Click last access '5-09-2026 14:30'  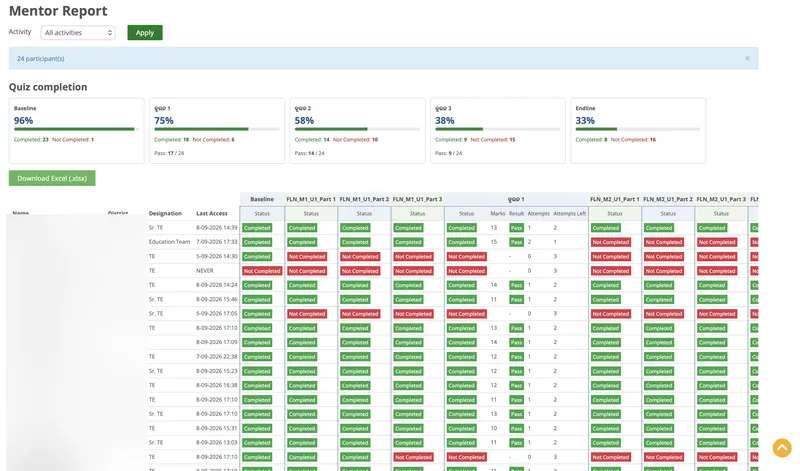(216, 256)
